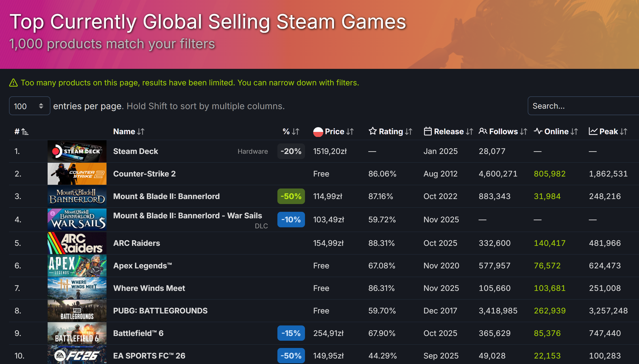Open the entries per page dropdown

coord(30,106)
